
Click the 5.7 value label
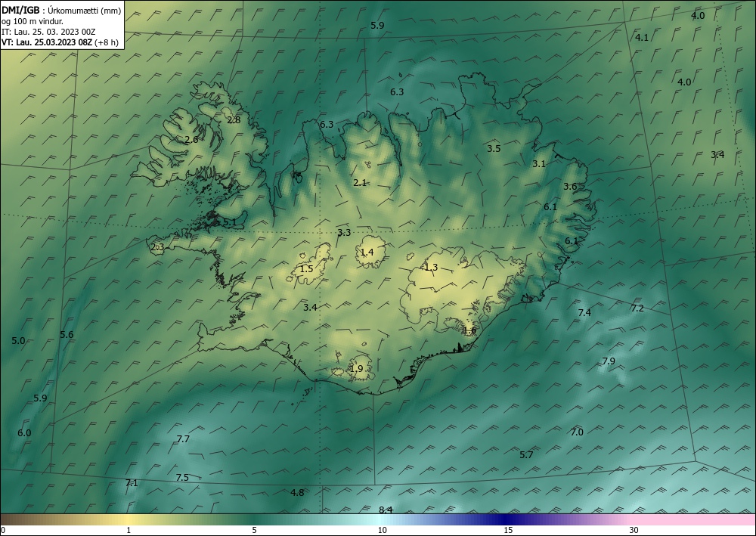(526, 454)
